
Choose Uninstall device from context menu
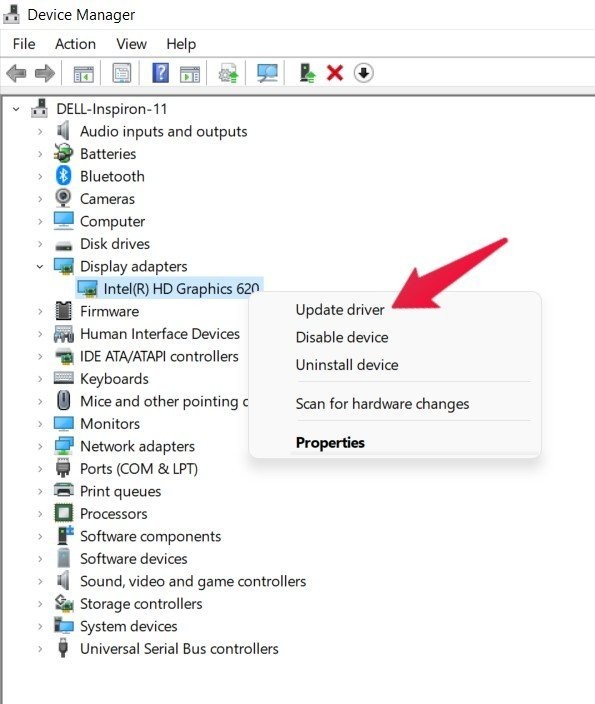pyautogui.click(x=347, y=365)
